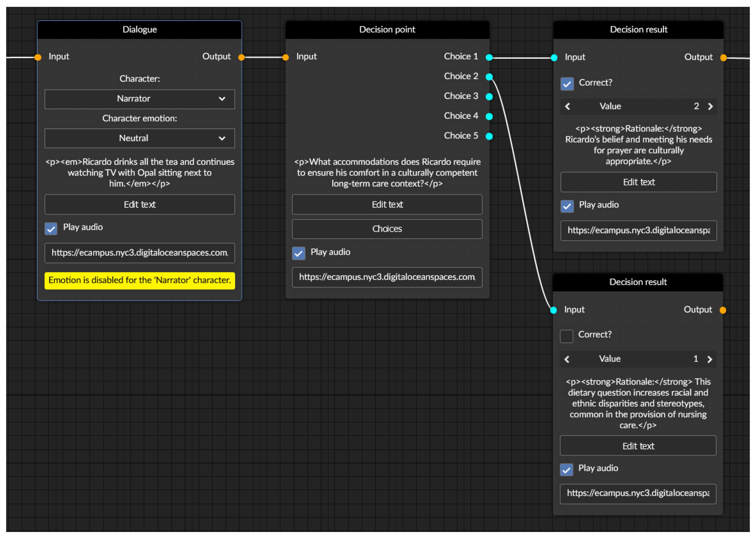Screen dimensions: 756x537
Task: Increase Value in the top Decision result
Action: (x=710, y=106)
